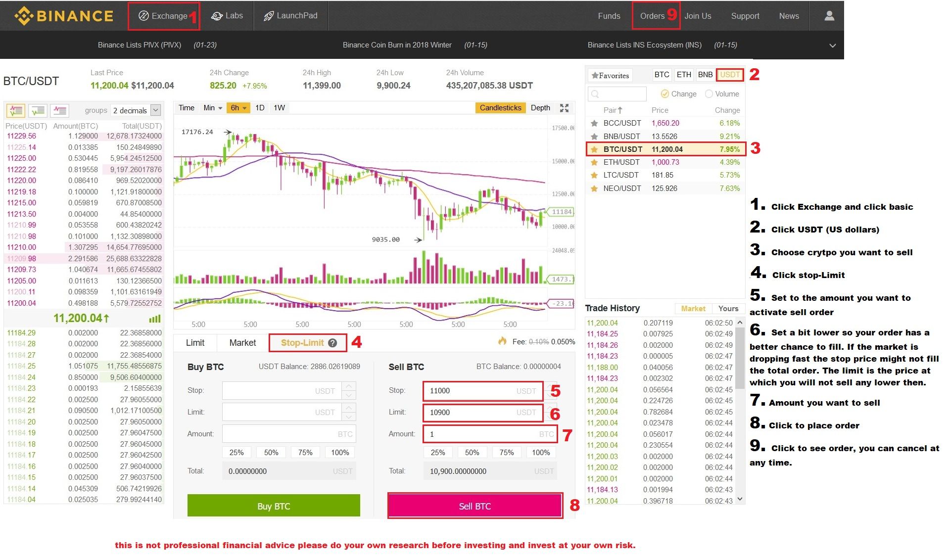Expand the chart to fullscreen
This screenshot has width=948, height=560.
[564, 108]
